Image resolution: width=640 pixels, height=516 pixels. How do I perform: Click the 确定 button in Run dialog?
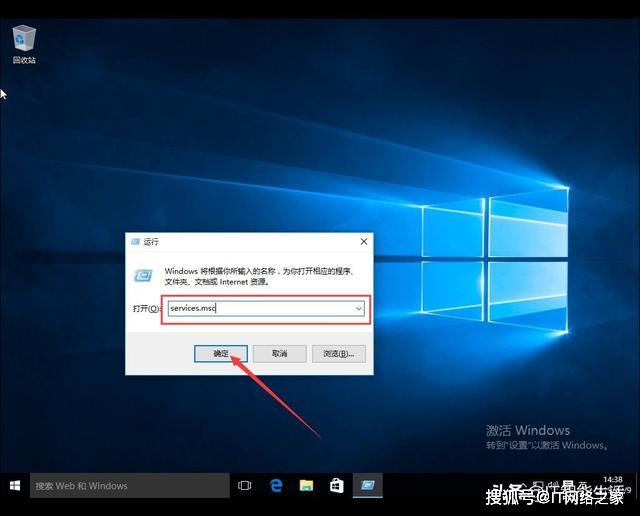(221, 354)
